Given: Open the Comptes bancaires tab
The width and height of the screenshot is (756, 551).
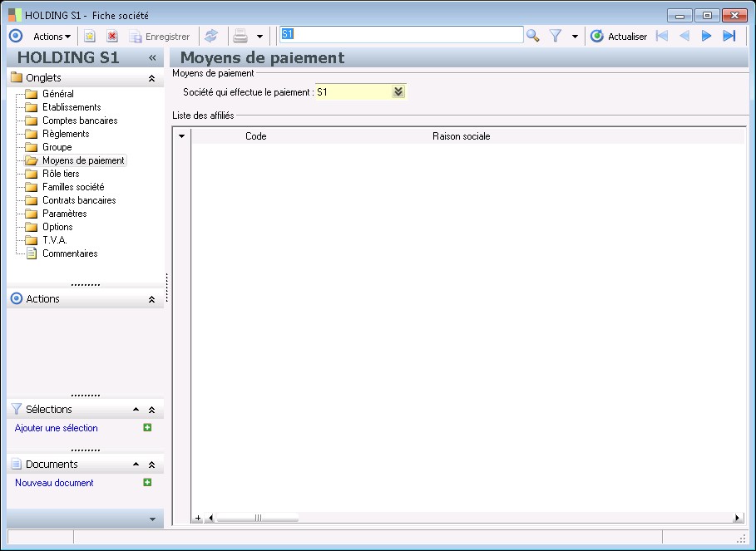Looking at the screenshot, I should 80,121.
